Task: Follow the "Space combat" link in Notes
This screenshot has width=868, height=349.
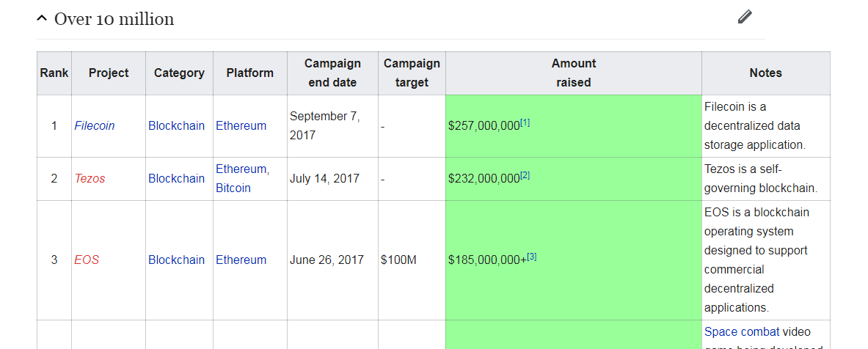Action: [742, 332]
